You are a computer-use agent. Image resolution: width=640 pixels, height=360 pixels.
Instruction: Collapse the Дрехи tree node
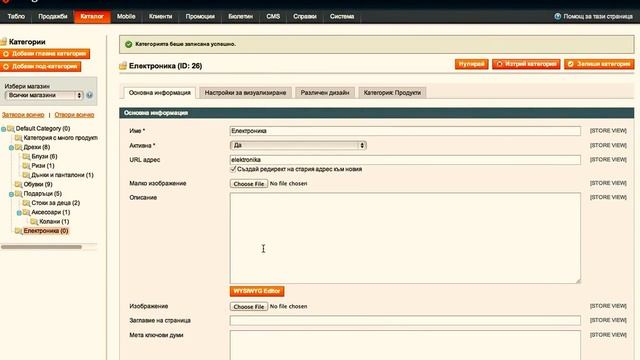[x=11, y=148]
